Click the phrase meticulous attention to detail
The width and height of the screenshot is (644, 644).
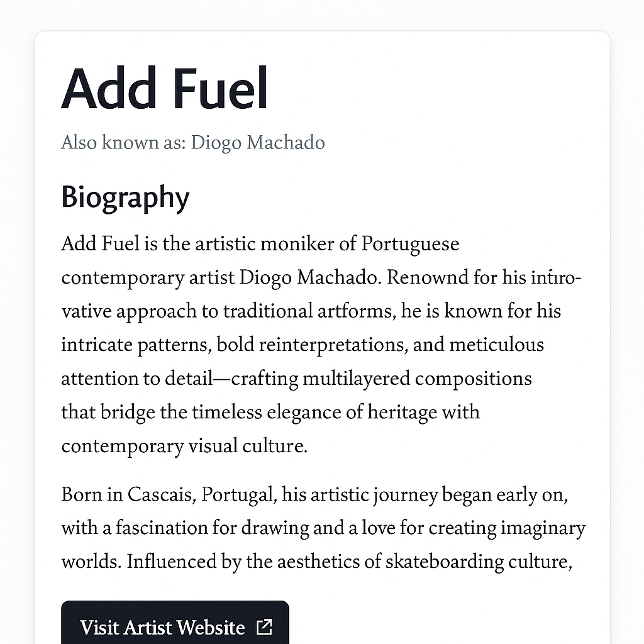497,345
